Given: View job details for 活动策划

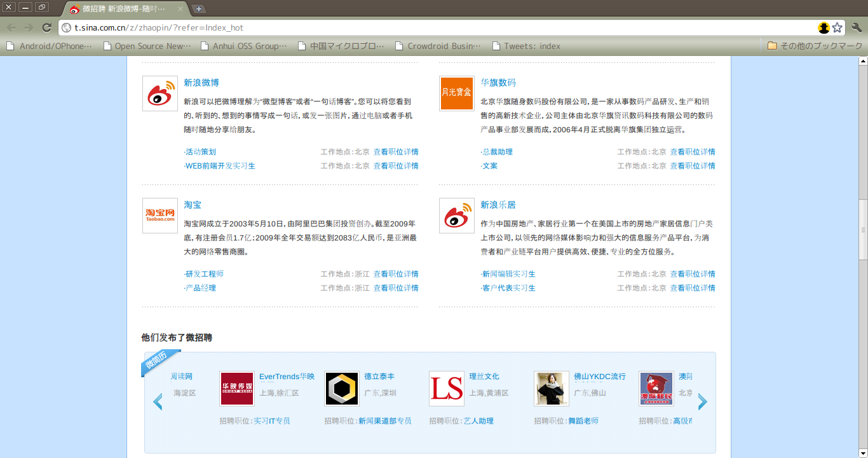Looking at the screenshot, I should point(396,152).
